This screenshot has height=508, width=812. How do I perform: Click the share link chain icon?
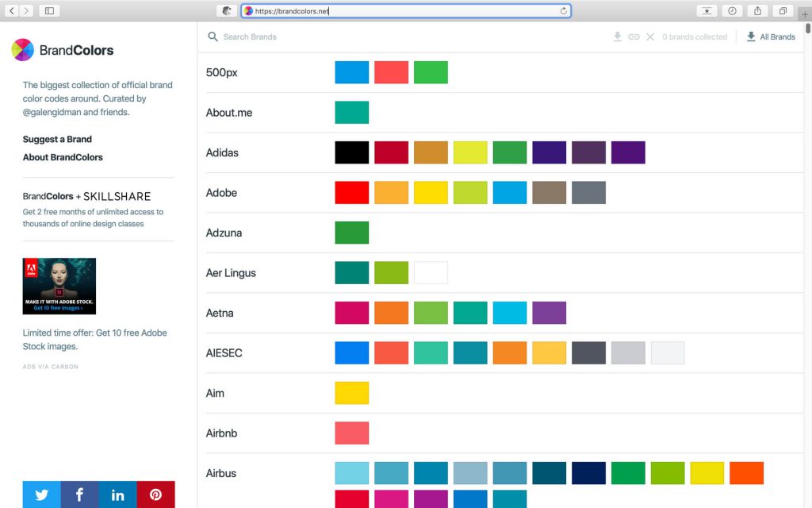click(x=634, y=37)
